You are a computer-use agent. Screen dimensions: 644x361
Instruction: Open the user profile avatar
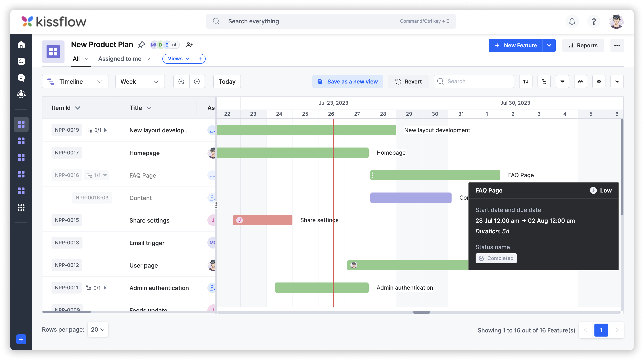(616, 21)
